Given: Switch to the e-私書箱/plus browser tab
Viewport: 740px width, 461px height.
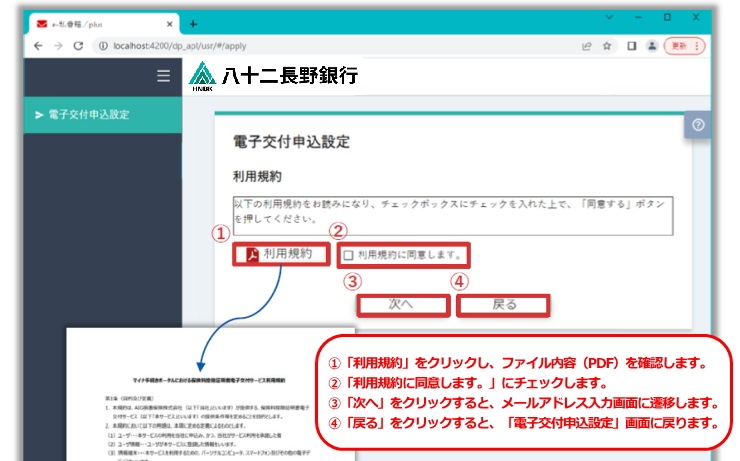Looking at the screenshot, I should (x=95, y=22).
